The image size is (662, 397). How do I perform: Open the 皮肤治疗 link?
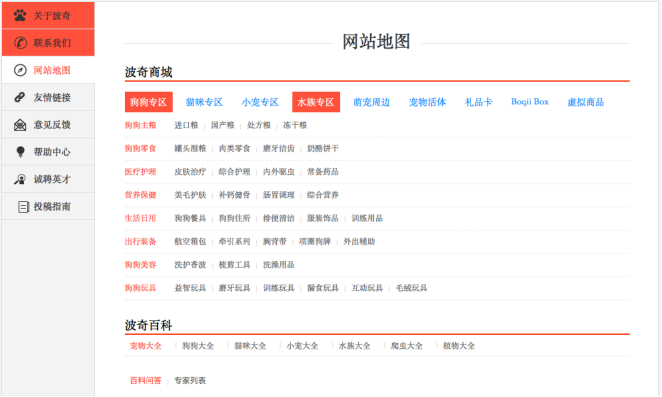point(190,171)
